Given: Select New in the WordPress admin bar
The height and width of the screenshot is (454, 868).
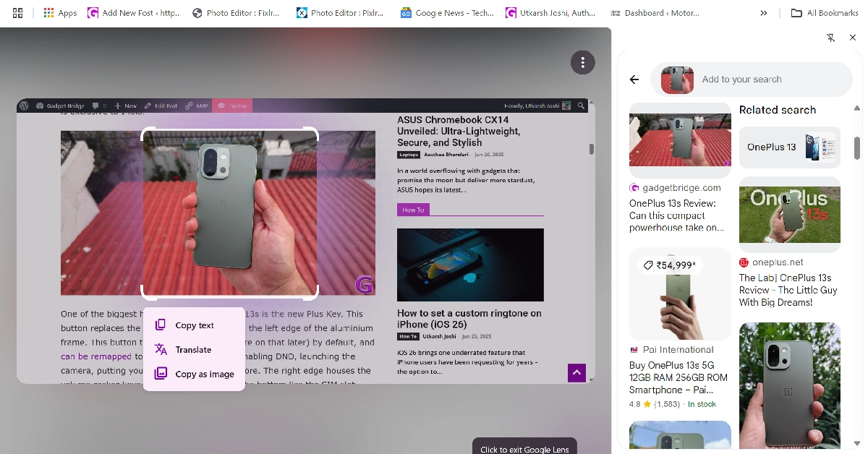Looking at the screenshot, I should [x=126, y=106].
